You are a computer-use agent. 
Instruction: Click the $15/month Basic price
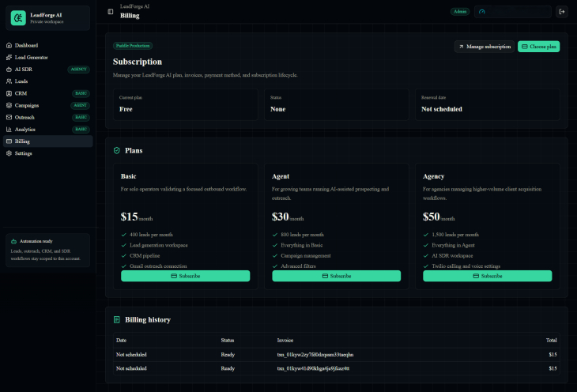tap(137, 217)
